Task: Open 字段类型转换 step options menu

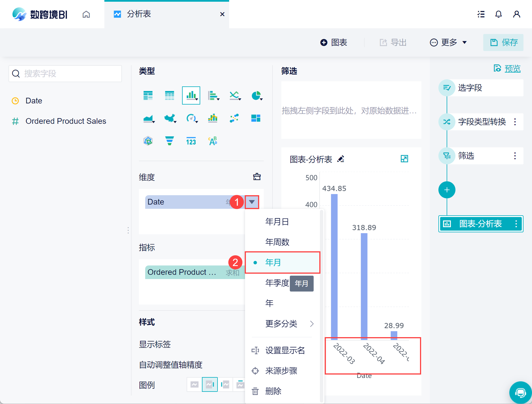Action: pyautogui.click(x=515, y=122)
